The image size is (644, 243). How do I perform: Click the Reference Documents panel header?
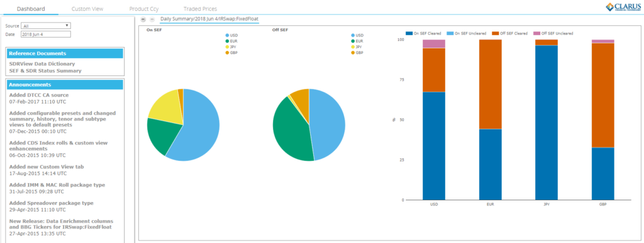coord(65,53)
